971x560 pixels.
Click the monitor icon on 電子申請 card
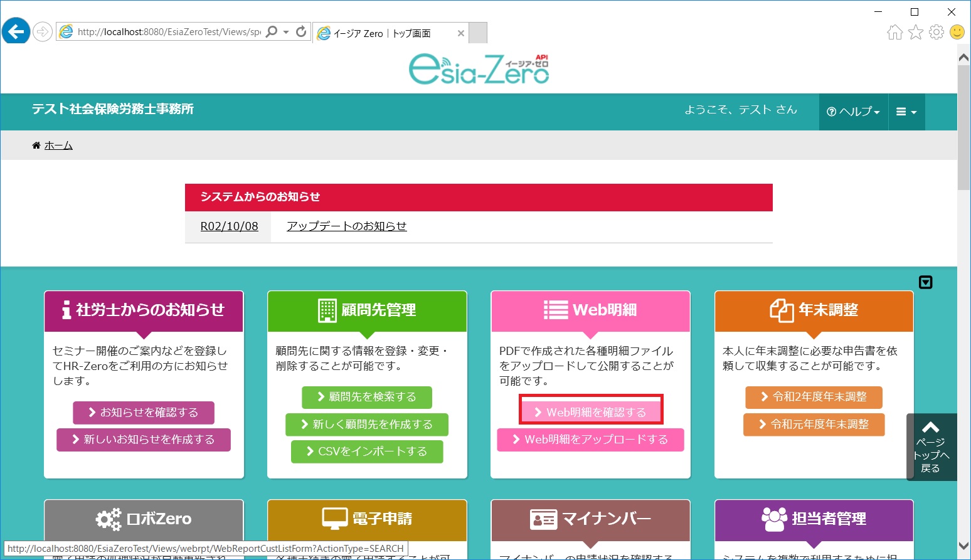coord(335,519)
